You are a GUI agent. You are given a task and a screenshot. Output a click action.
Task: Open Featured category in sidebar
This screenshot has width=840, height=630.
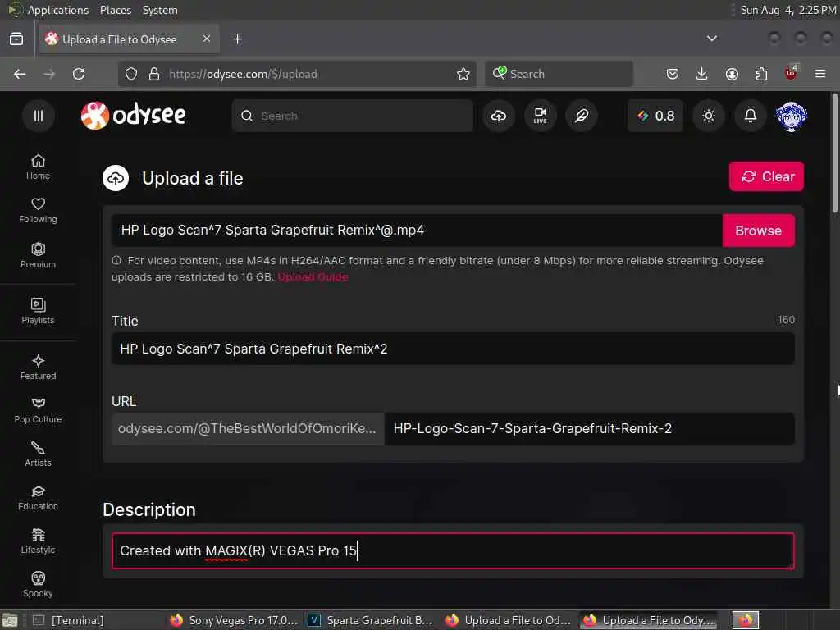tap(38, 367)
